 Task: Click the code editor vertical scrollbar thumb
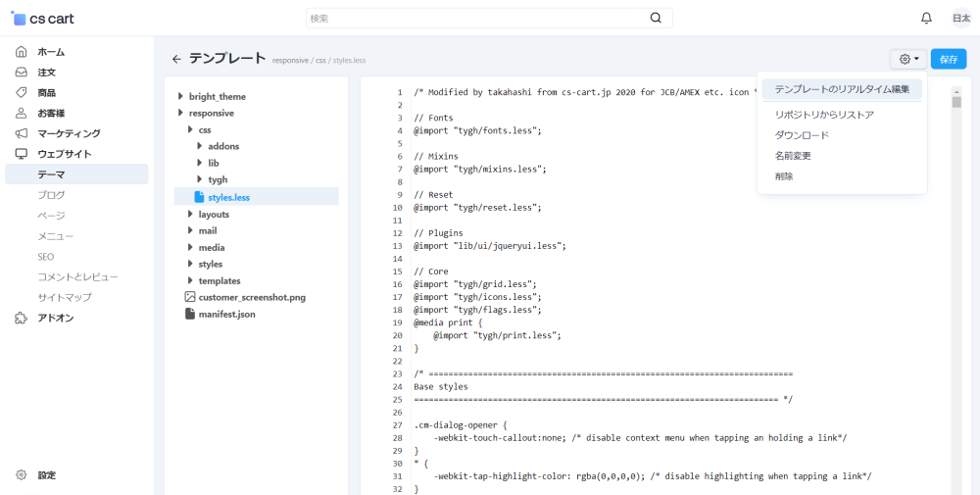pos(956,102)
